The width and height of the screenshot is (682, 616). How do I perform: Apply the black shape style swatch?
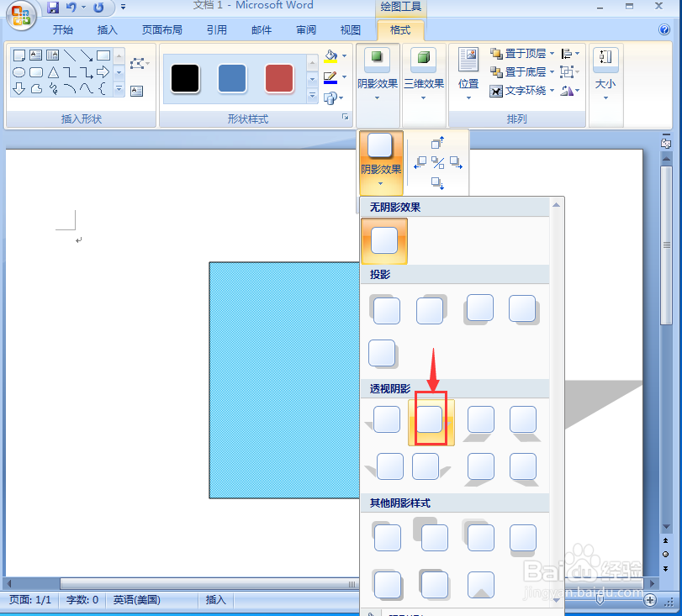tap(185, 79)
